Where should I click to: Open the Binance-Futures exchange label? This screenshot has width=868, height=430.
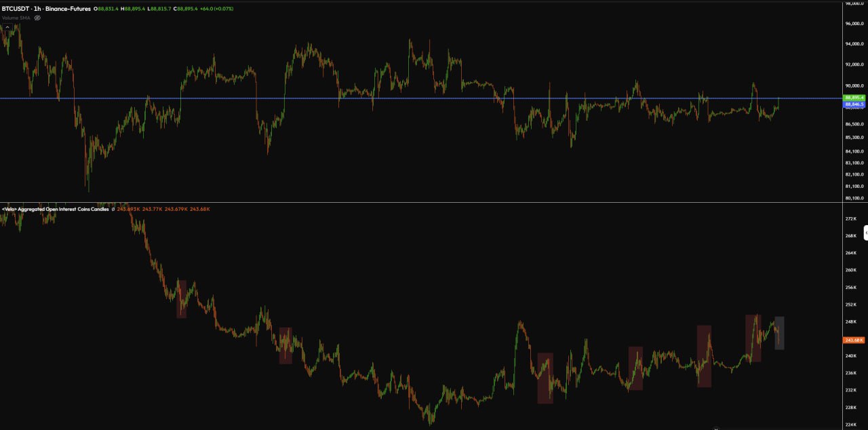click(69, 7)
